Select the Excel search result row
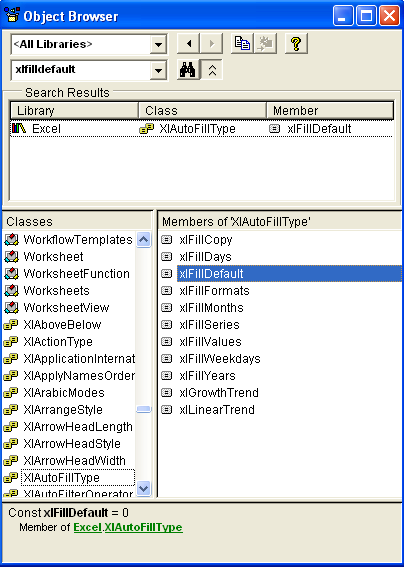404x567 pixels. pyautogui.click(x=201, y=129)
